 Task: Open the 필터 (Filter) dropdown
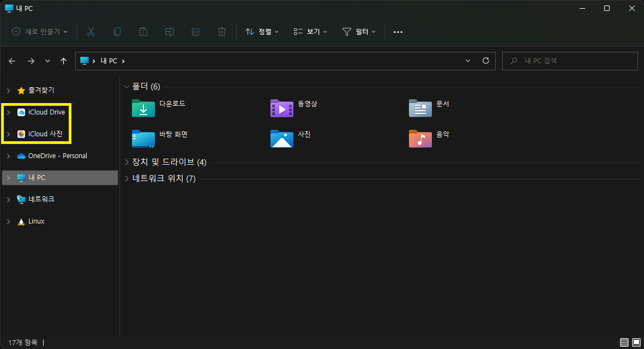coord(359,32)
